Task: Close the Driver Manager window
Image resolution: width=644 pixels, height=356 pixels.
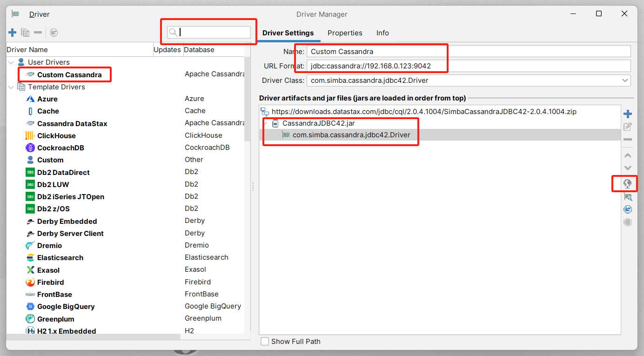Action: tap(624, 14)
